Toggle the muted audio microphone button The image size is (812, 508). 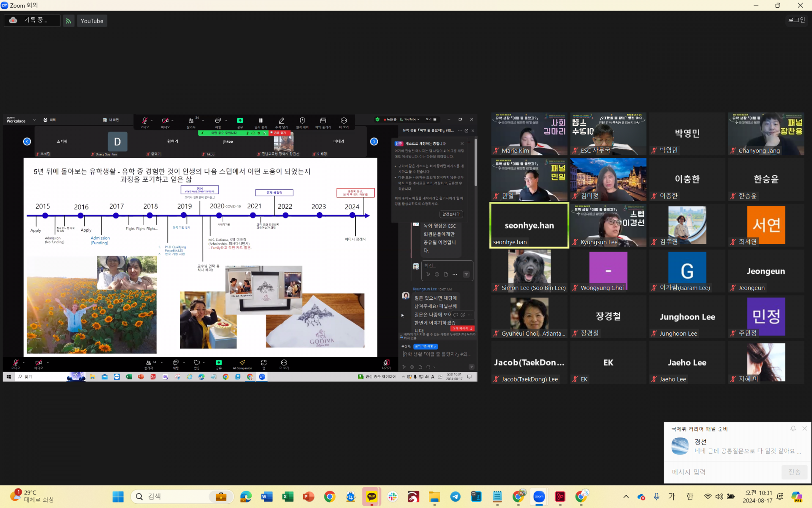[x=145, y=121]
